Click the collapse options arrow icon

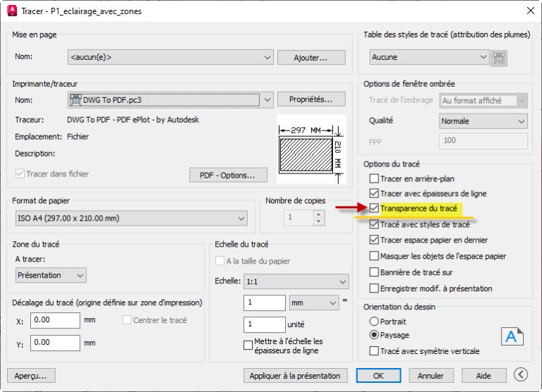[x=521, y=374]
